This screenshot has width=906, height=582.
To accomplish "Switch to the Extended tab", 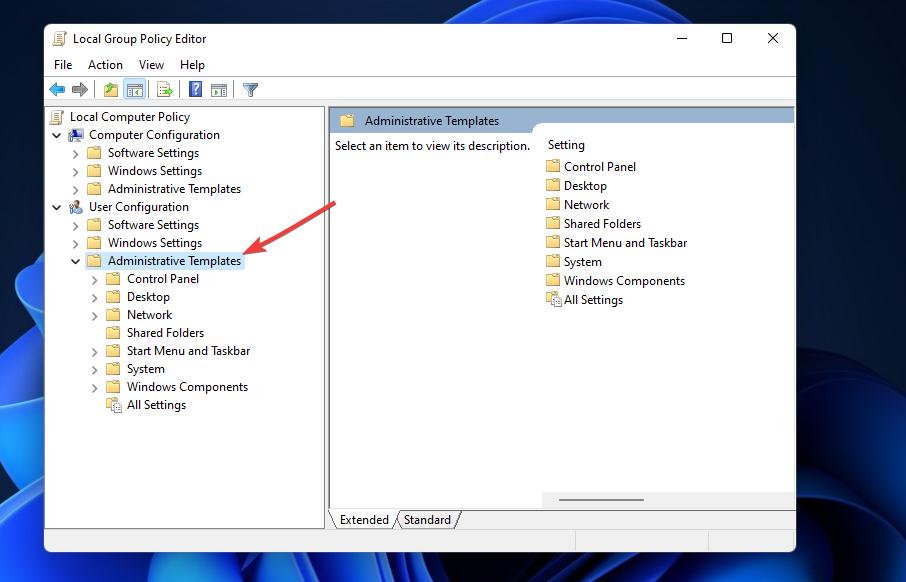I will (364, 520).
